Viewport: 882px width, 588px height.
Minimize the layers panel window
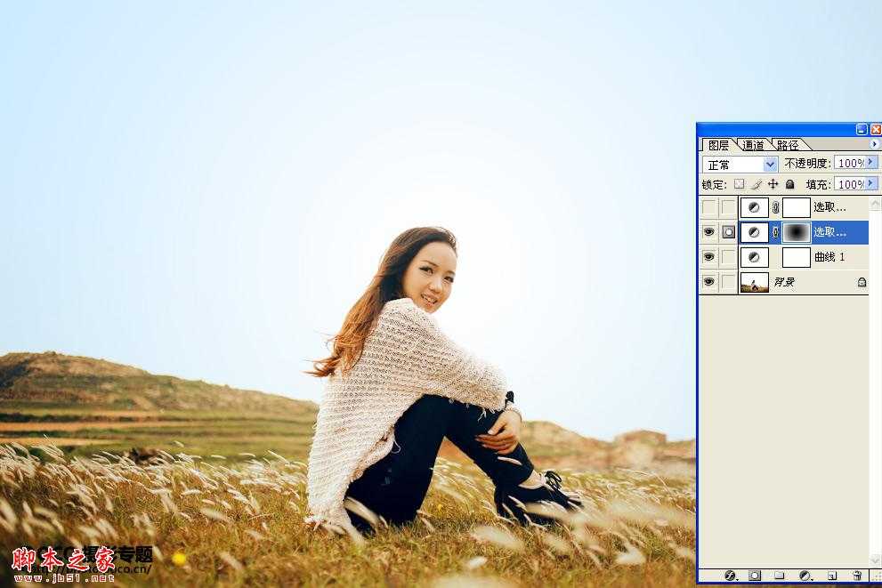click(862, 129)
